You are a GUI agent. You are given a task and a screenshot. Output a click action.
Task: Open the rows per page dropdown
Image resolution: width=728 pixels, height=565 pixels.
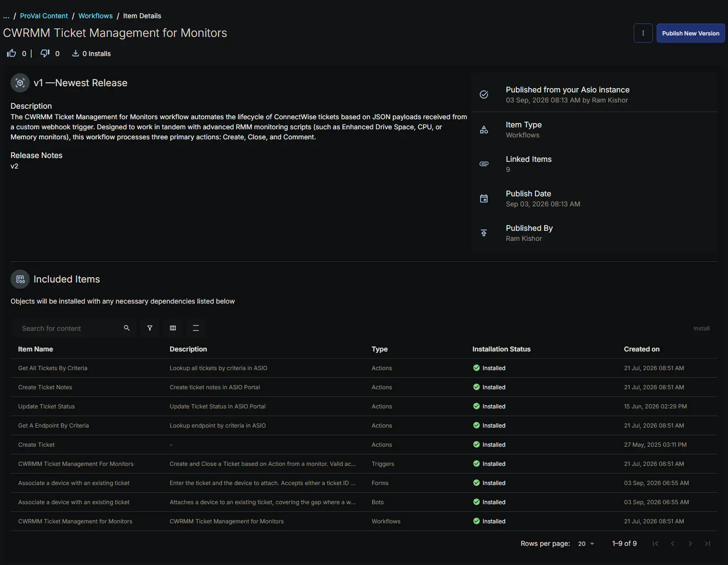pos(586,543)
